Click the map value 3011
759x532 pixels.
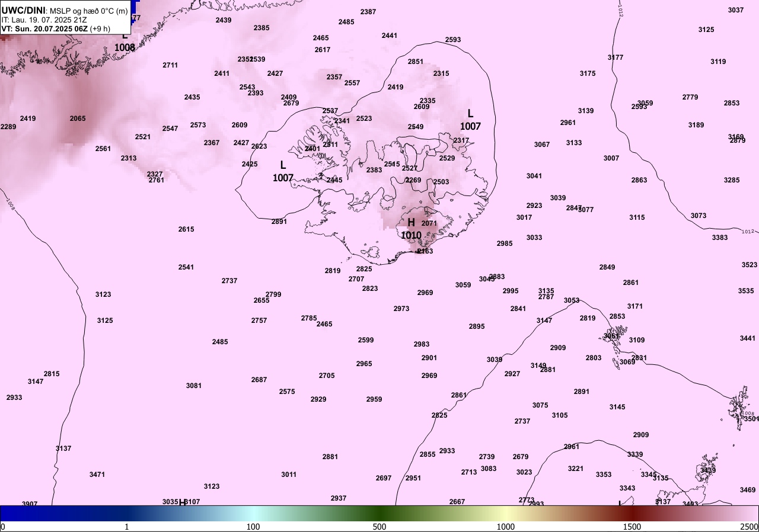(x=289, y=475)
